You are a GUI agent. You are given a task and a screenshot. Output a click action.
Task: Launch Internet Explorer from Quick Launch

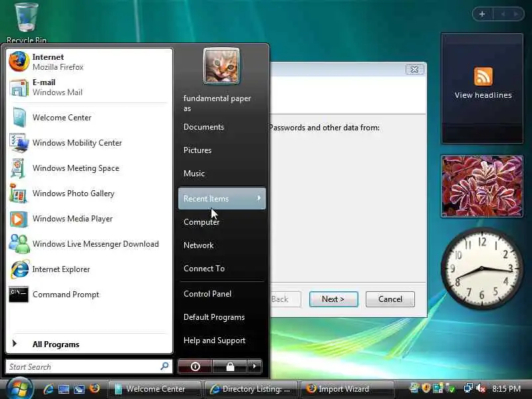[x=48, y=389]
